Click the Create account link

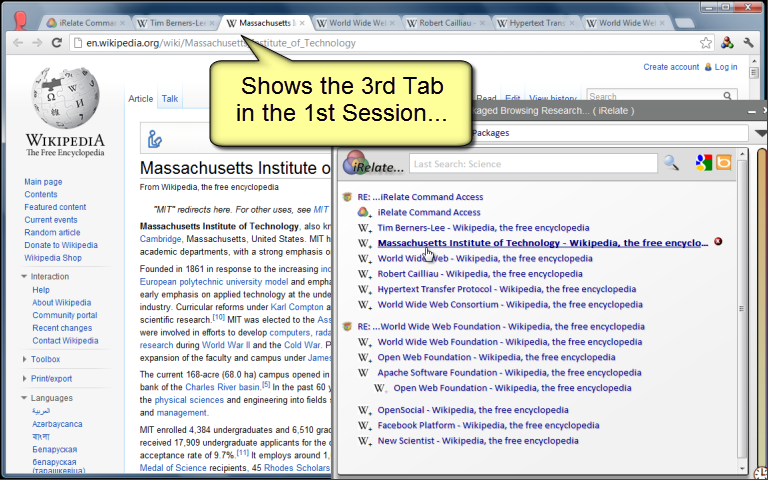pos(671,67)
